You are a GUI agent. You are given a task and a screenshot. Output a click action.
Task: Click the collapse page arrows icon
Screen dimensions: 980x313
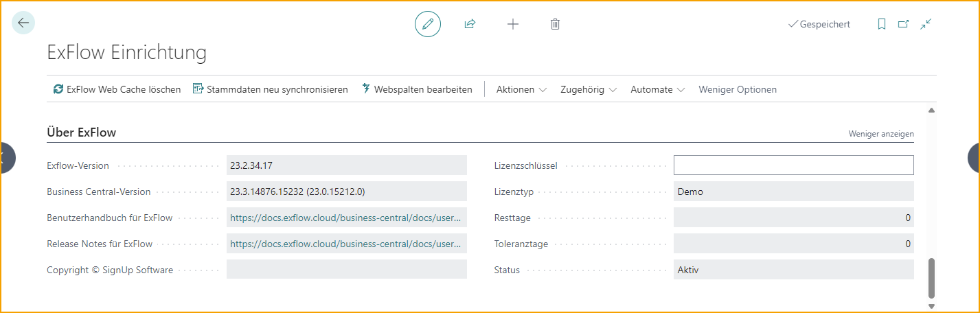coord(926,24)
